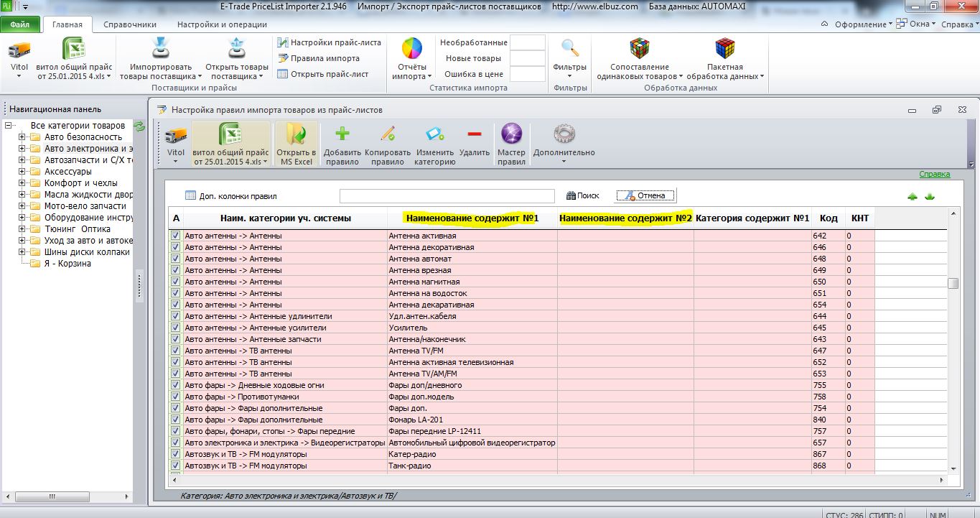Viewport: 980px width, 518px height.
Task: Click the red minus Удалить icon
Action: pos(474,134)
